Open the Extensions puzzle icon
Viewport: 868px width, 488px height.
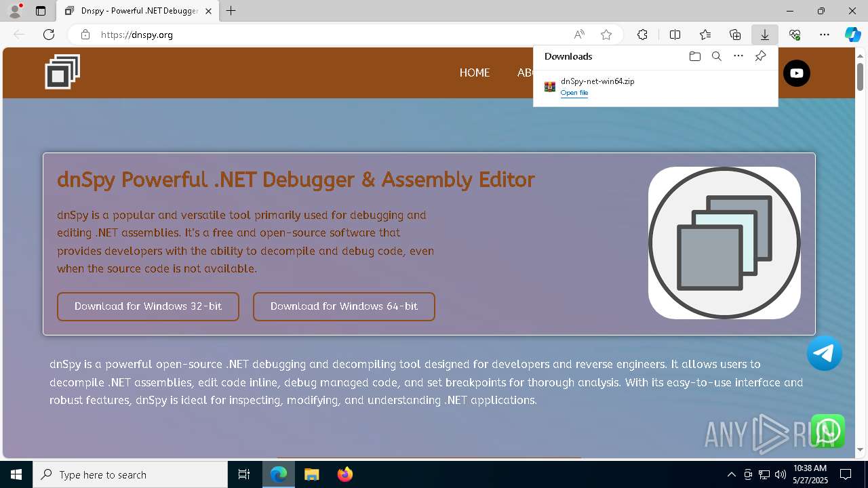(642, 35)
